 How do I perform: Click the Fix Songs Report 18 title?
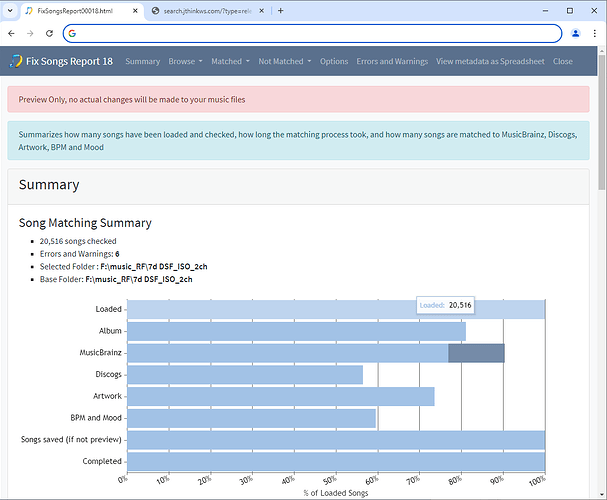(69, 61)
